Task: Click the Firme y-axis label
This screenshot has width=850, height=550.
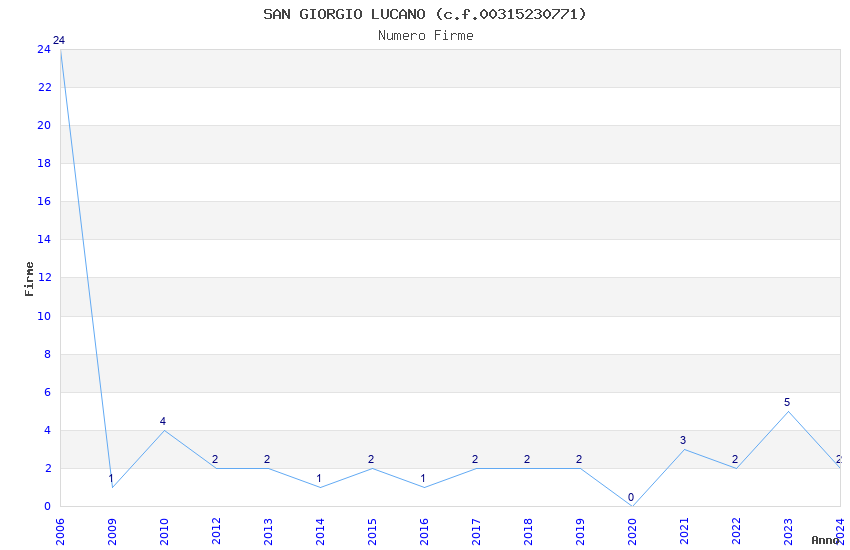Action: coord(29,279)
